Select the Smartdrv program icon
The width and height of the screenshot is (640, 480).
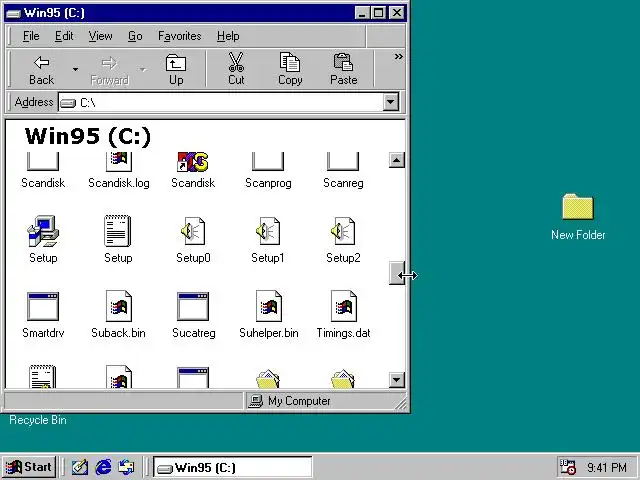point(43,306)
